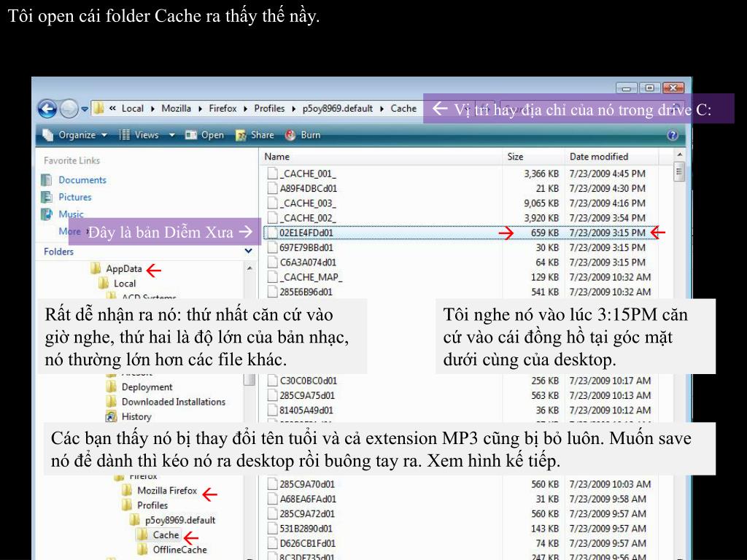Open the Views menu

click(139, 135)
